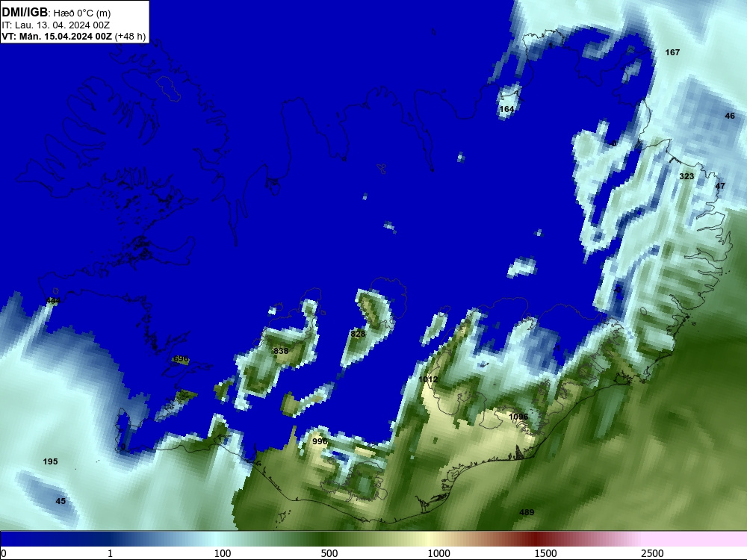Click the map value 195

click(50, 461)
